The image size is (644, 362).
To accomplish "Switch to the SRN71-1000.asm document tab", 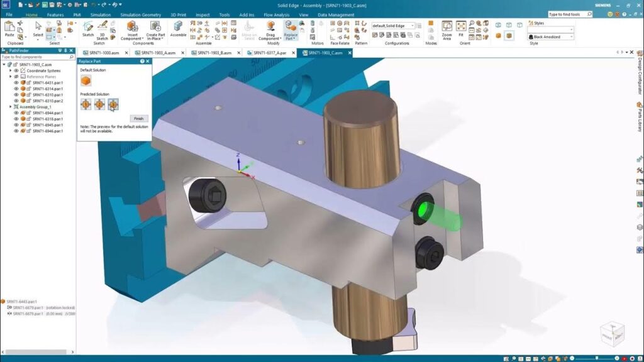I will [x=101, y=53].
